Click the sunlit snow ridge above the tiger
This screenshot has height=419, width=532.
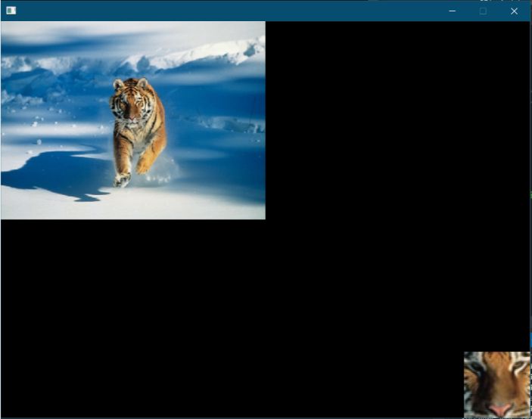pos(204,53)
